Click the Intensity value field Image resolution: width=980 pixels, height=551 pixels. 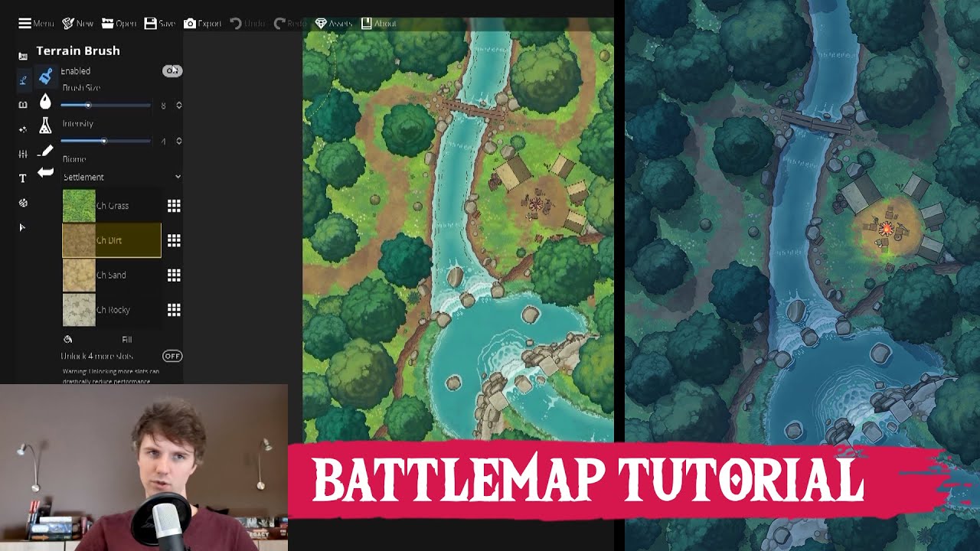(163, 142)
